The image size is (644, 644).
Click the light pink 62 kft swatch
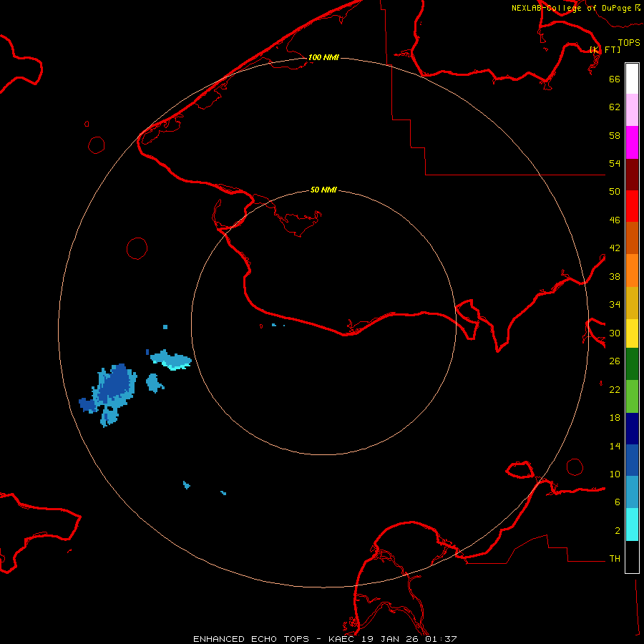coord(632,109)
